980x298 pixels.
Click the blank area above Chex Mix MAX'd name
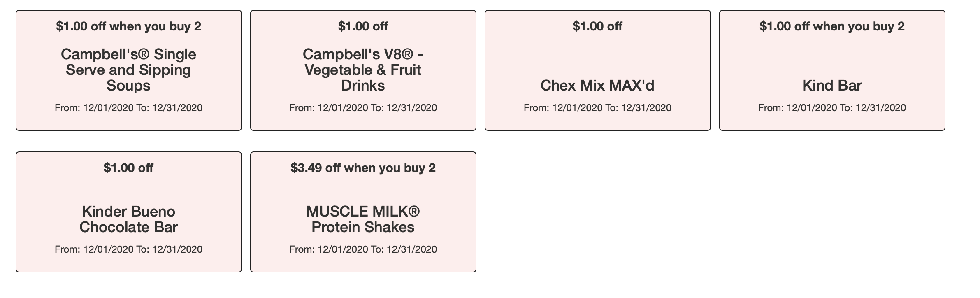click(x=597, y=56)
